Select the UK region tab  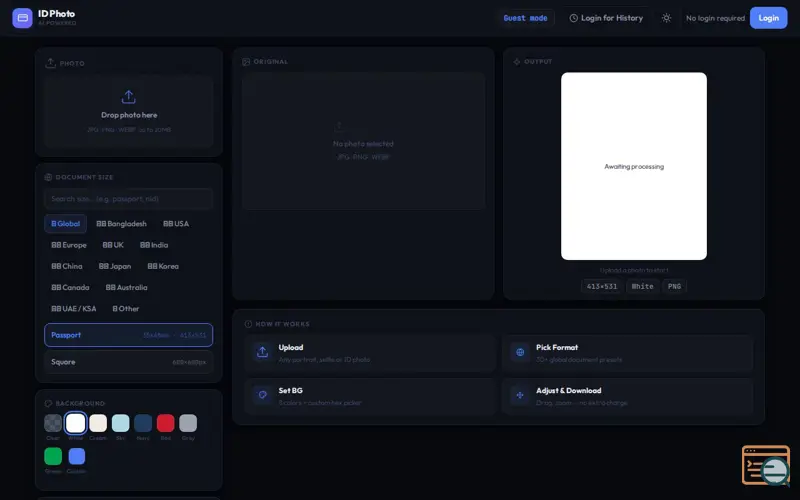113,245
